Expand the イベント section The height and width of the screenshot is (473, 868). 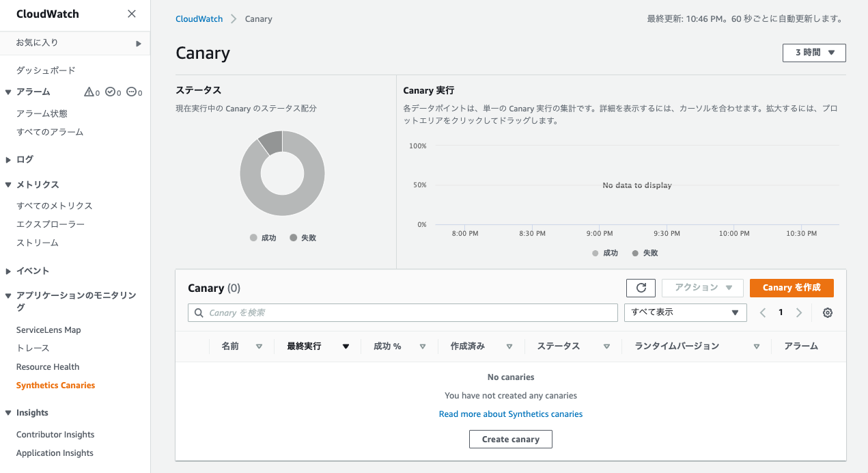(x=8, y=271)
